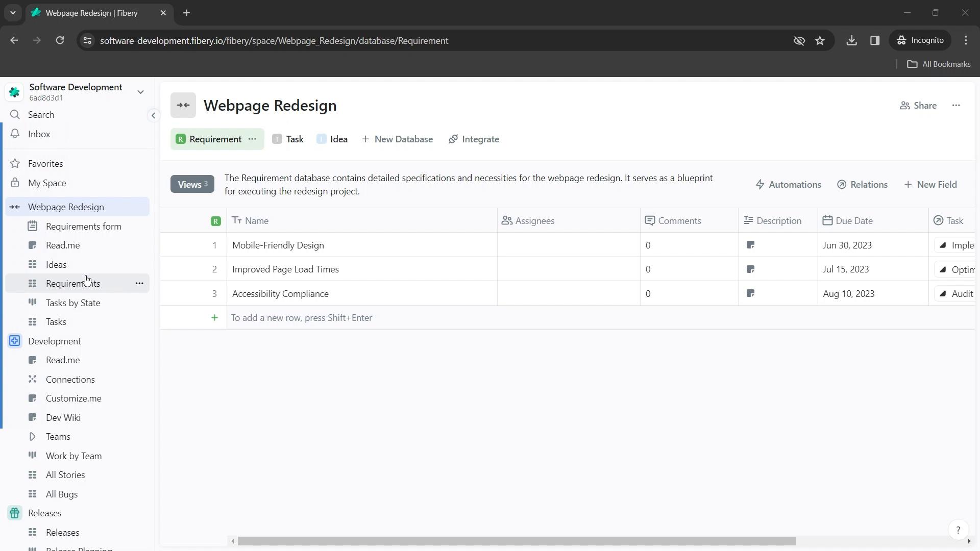This screenshot has height=551, width=980.
Task: Click the three-dot menu on Requirements
Action: (140, 284)
